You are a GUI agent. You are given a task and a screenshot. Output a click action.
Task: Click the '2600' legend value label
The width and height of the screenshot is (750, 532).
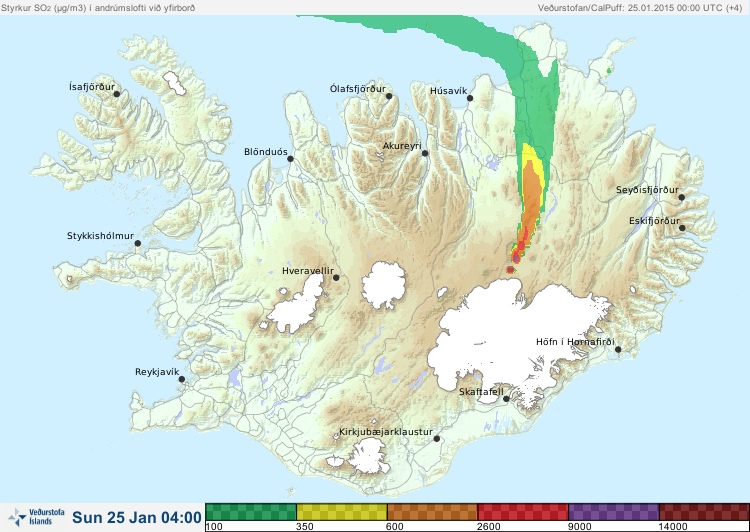[x=489, y=527]
